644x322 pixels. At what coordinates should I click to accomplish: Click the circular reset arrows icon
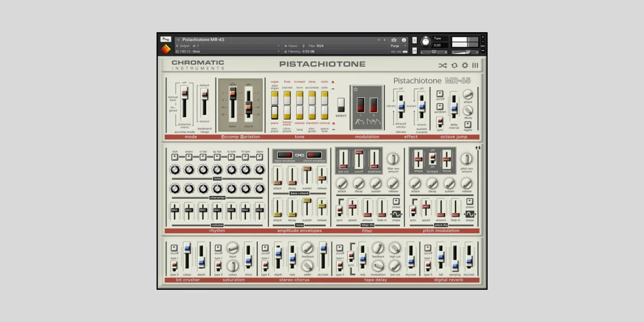pyautogui.click(x=454, y=65)
